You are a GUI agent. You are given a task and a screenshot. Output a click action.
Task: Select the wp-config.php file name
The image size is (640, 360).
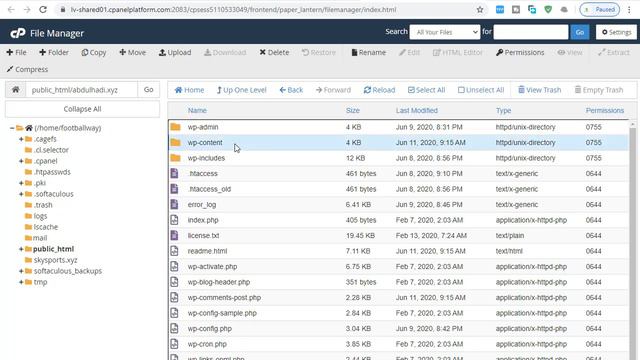coord(209,329)
